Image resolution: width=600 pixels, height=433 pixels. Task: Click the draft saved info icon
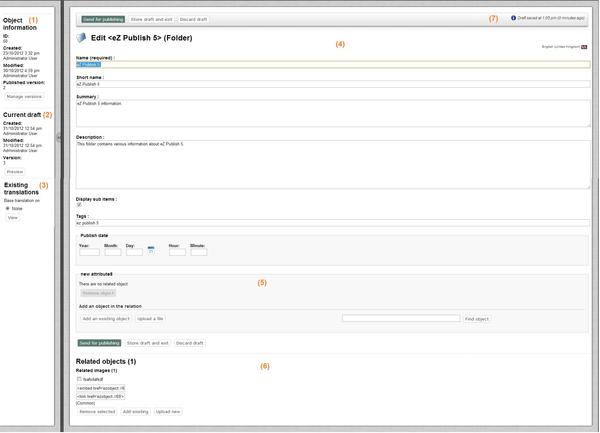click(x=513, y=18)
